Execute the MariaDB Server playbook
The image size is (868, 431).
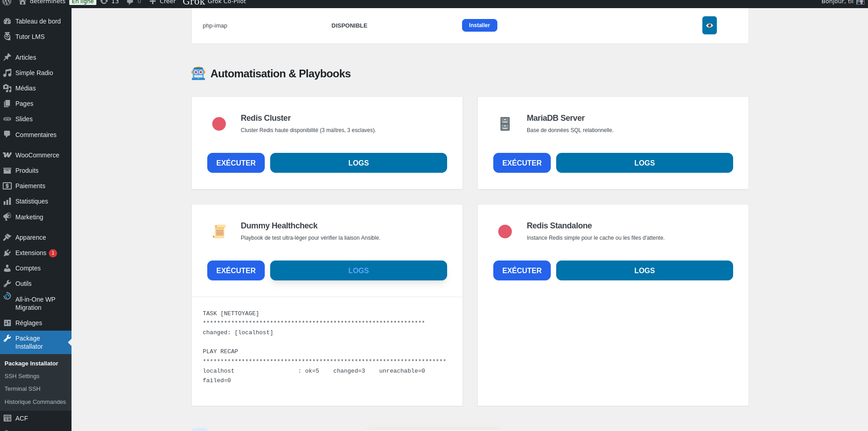pyautogui.click(x=522, y=163)
